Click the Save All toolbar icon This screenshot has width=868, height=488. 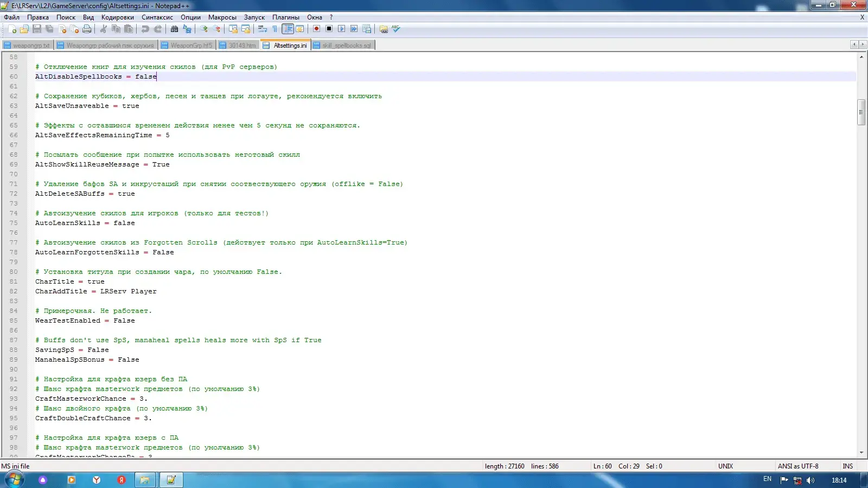point(49,29)
